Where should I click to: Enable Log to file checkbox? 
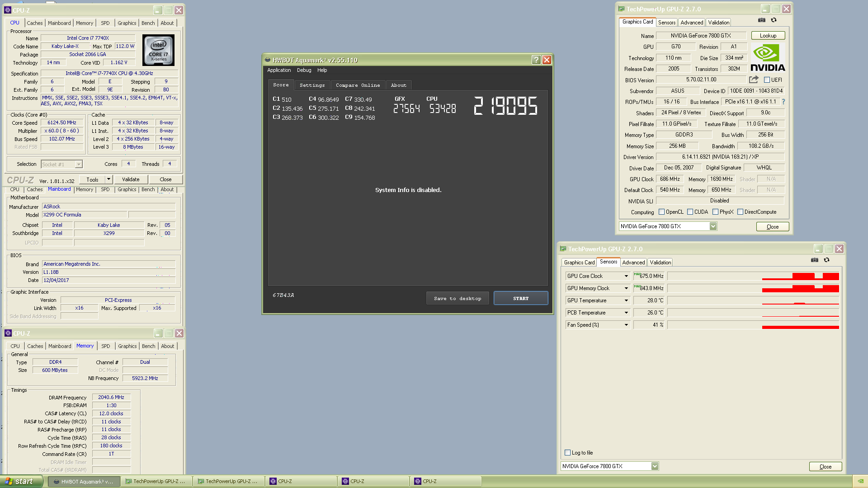[568, 453]
